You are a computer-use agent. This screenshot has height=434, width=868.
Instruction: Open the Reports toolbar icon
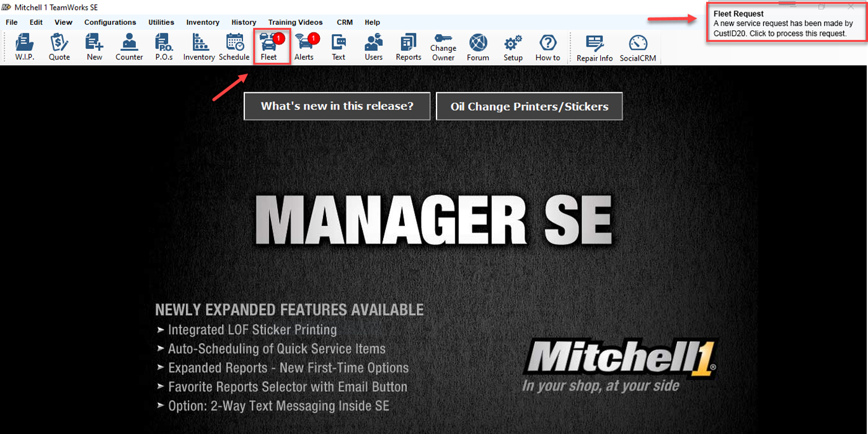click(409, 48)
